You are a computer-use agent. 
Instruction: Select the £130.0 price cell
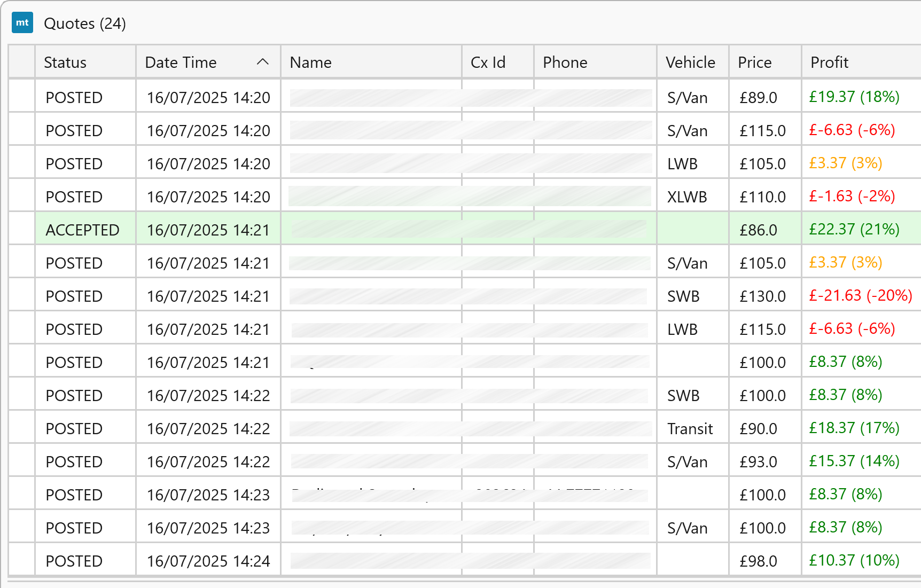(x=762, y=296)
